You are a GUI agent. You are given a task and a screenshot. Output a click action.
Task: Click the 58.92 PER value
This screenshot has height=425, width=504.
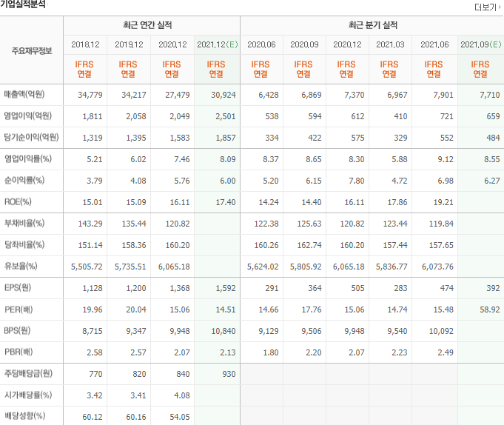click(490, 310)
